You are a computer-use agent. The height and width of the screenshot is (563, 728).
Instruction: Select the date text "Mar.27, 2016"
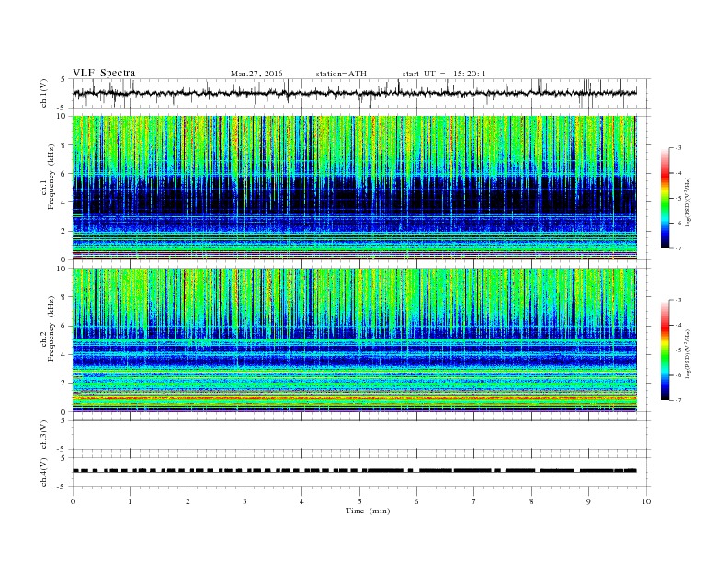pyautogui.click(x=256, y=74)
